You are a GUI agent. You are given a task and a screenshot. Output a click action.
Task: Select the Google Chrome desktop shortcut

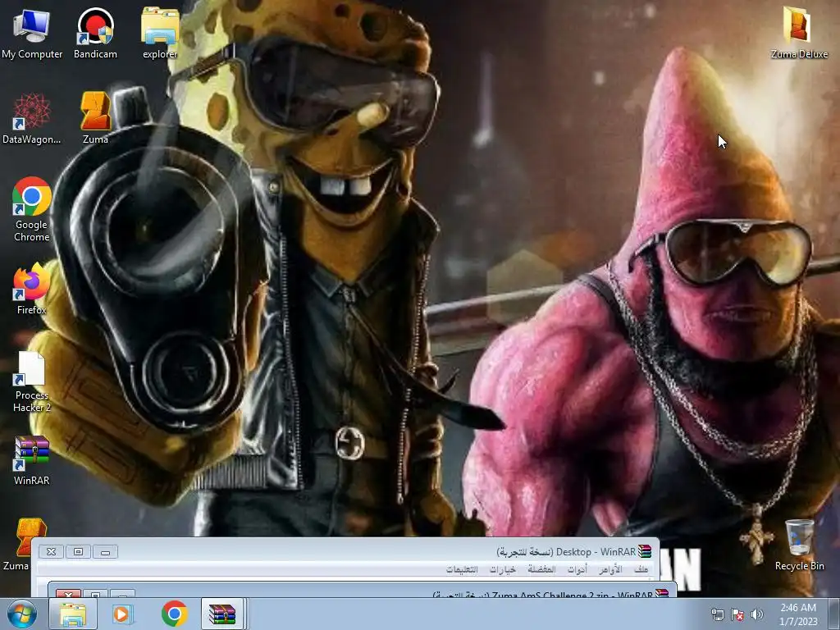pos(32,209)
